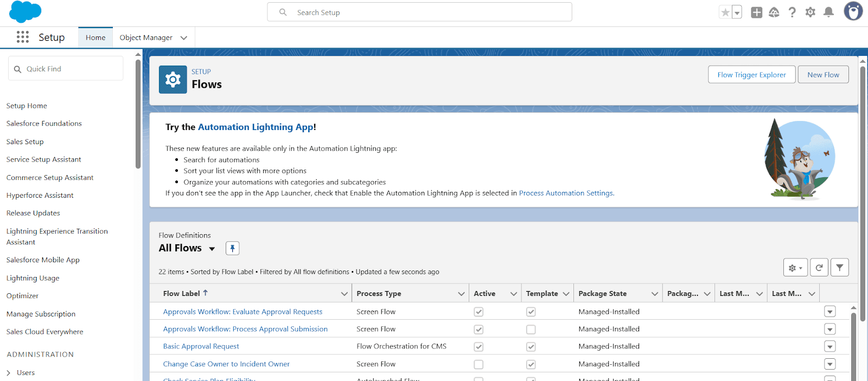Open Sales Cloud Everywhere in sidebar
868x381 pixels.
coord(44,332)
